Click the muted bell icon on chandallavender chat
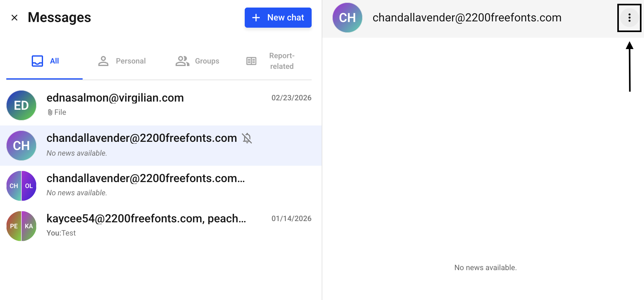The height and width of the screenshot is (300, 644). pyautogui.click(x=247, y=138)
